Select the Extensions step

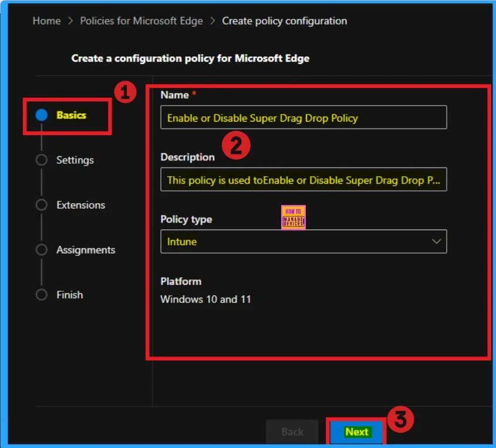[x=80, y=205]
